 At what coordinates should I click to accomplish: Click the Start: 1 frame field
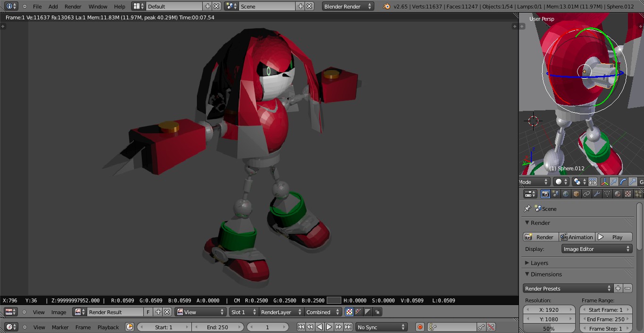pyautogui.click(x=164, y=327)
